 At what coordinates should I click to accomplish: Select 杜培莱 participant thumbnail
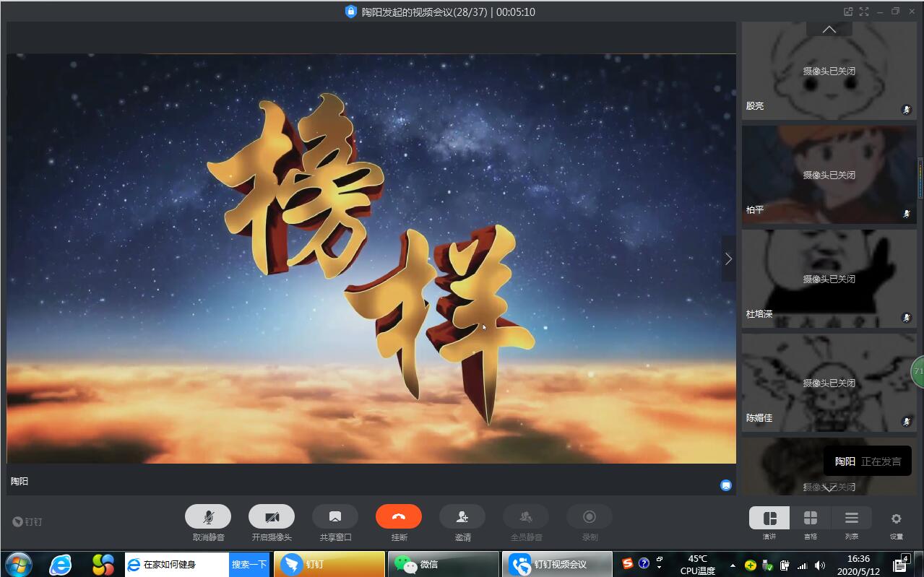829,279
